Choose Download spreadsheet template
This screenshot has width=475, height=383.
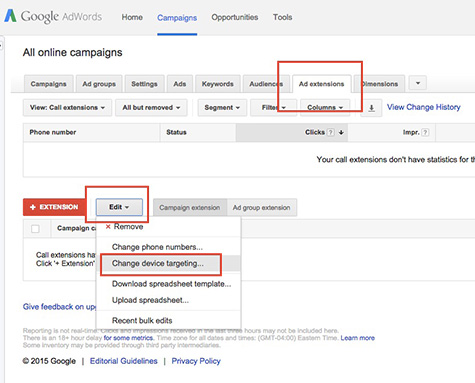171,284
